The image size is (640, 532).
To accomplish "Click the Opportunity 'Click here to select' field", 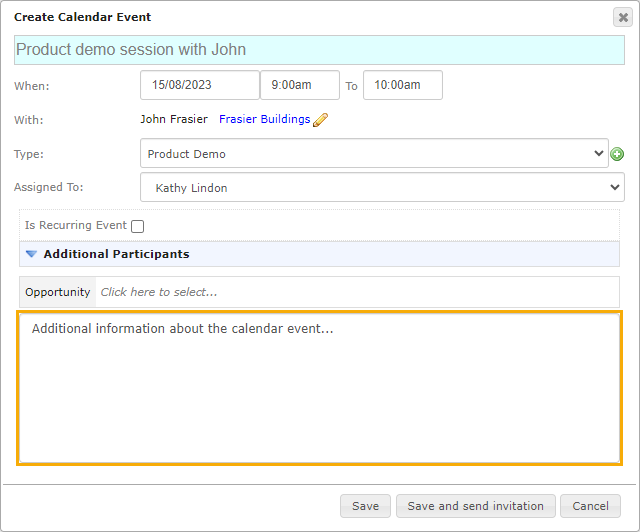I will click(x=357, y=292).
